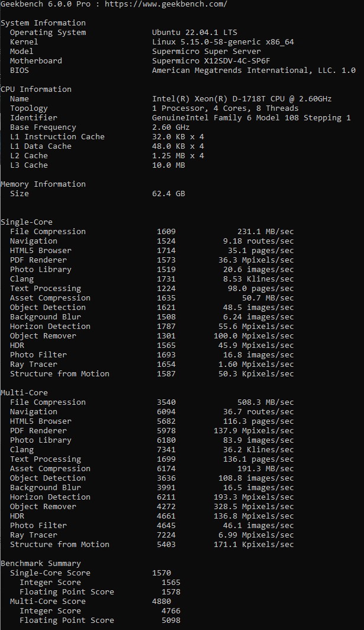Click the multi-core Floating Point Score 5098
364x630 pixels.
coord(171,621)
